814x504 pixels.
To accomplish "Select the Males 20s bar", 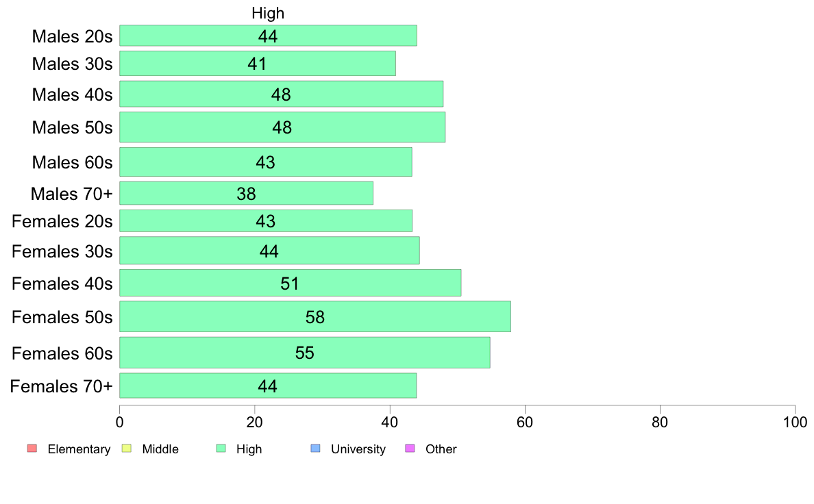I will (268, 36).
